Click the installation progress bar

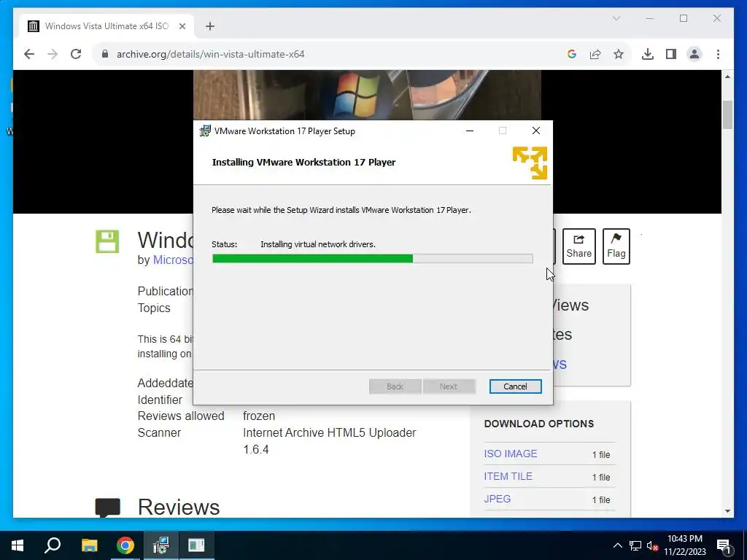pos(372,259)
